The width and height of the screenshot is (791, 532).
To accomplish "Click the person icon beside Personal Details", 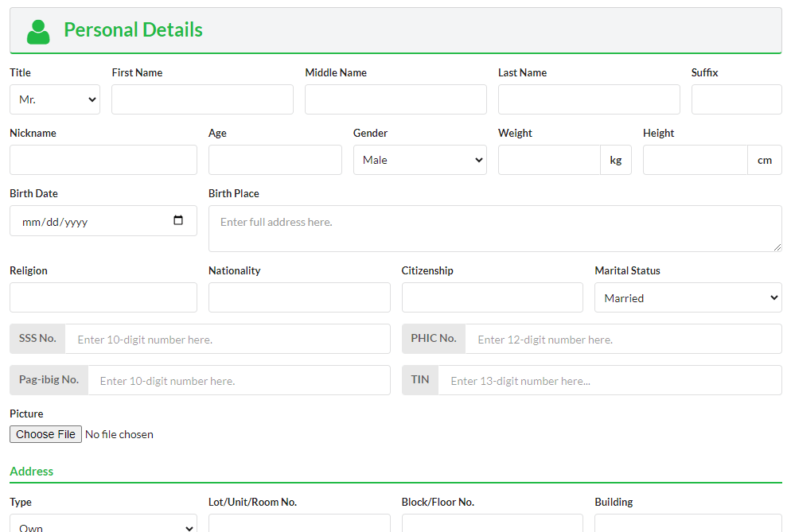I will 38,31.
